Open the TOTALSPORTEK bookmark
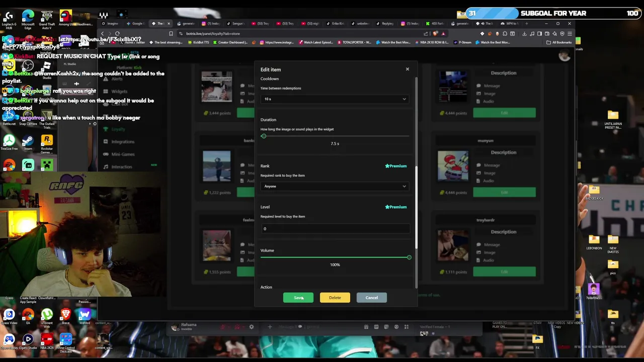 [354, 42]
